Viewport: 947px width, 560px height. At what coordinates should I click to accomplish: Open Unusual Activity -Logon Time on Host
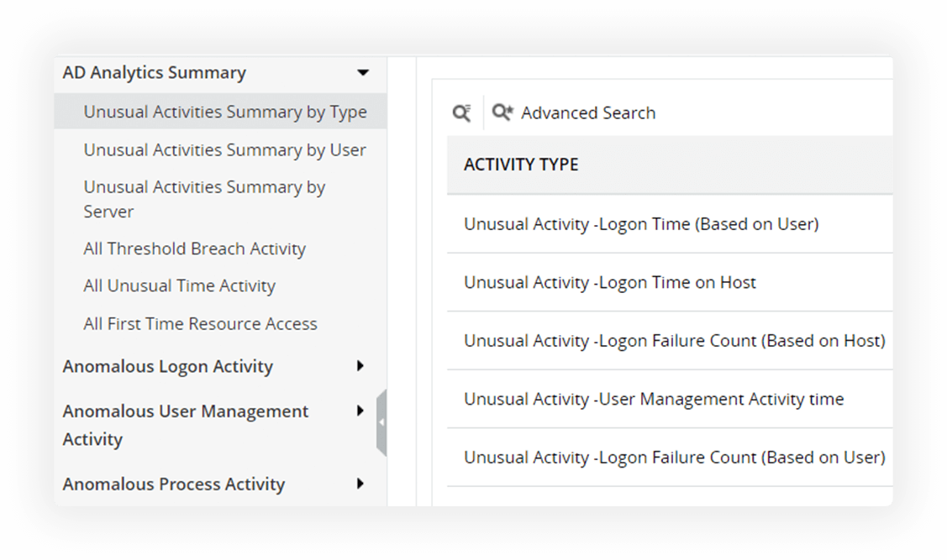(608, 282)
